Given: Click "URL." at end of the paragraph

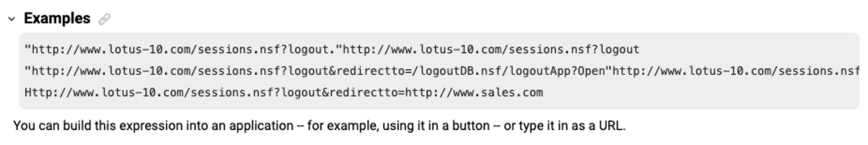Looking at the screenshot, I should pyautogui.click(x=612, y=126).
